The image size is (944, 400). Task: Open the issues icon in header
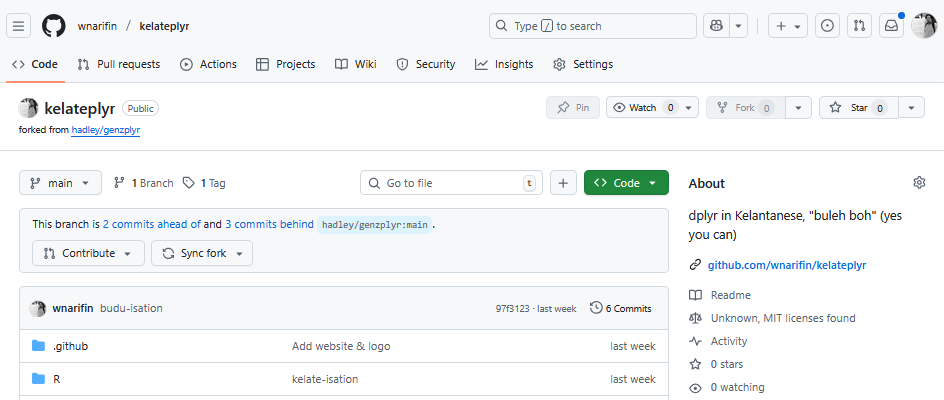tap(828, 26)
